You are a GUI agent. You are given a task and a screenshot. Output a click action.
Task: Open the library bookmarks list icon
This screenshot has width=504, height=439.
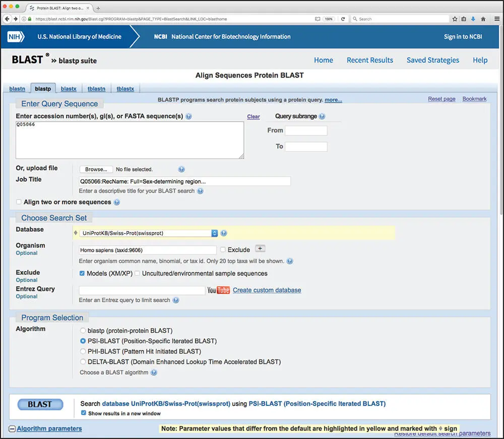pos(464,19)
